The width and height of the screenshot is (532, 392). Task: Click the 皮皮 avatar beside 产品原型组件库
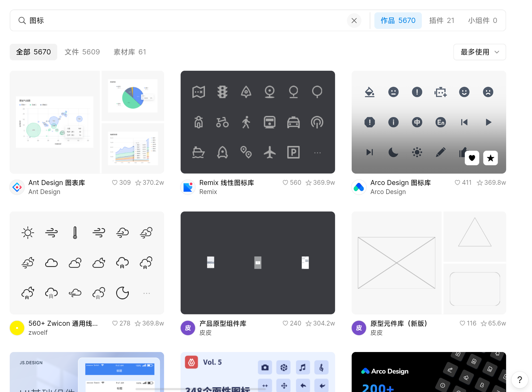pyautogui.click(x=188, y=328)
